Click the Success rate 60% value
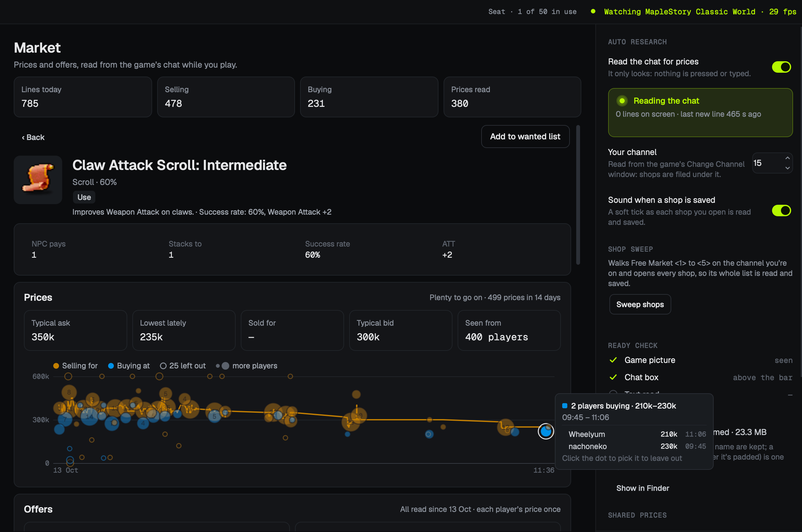The height and width of the screenshot is (532, 802). [313, 255]
